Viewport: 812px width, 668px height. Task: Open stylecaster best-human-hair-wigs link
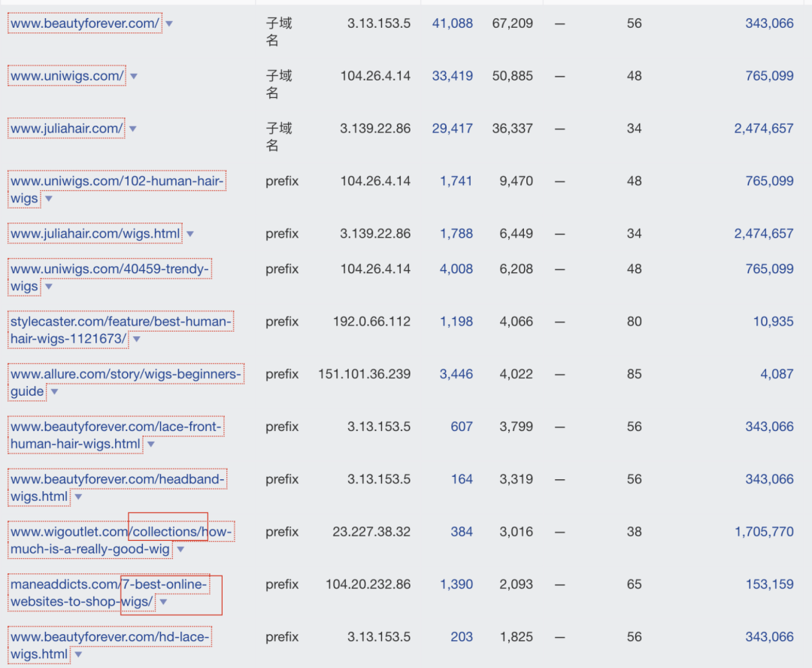pos(120,330)
